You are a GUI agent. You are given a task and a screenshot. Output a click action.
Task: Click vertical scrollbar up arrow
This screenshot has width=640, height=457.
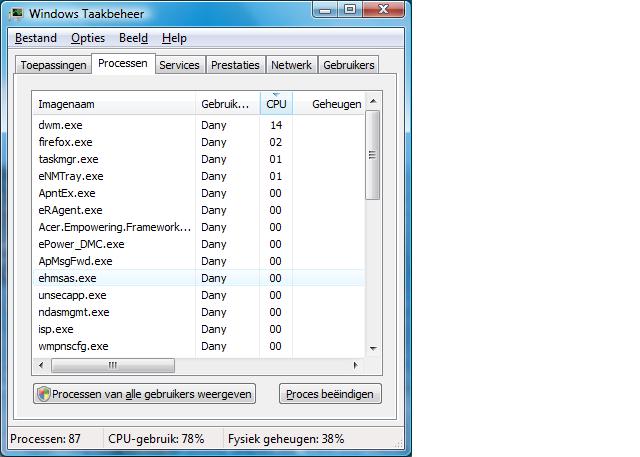point(373,101)
